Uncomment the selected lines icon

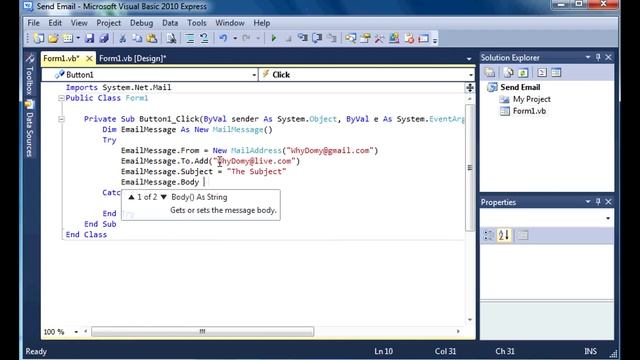(204, 38)
